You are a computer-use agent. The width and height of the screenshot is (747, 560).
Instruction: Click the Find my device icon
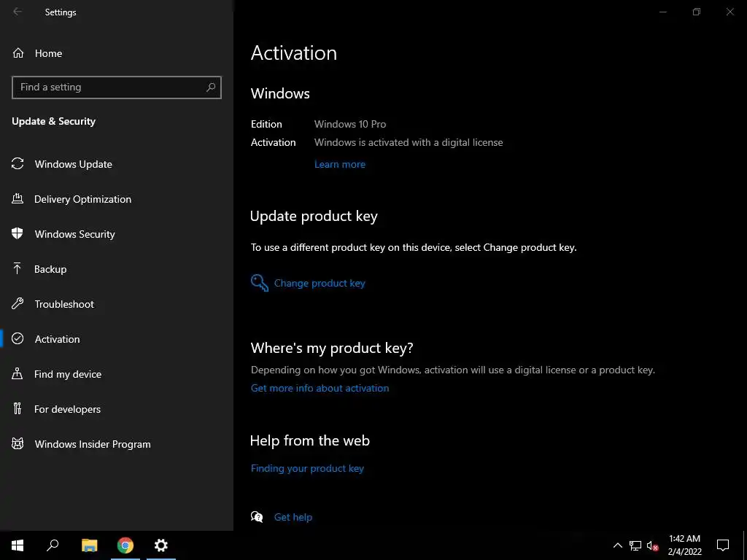18,373
